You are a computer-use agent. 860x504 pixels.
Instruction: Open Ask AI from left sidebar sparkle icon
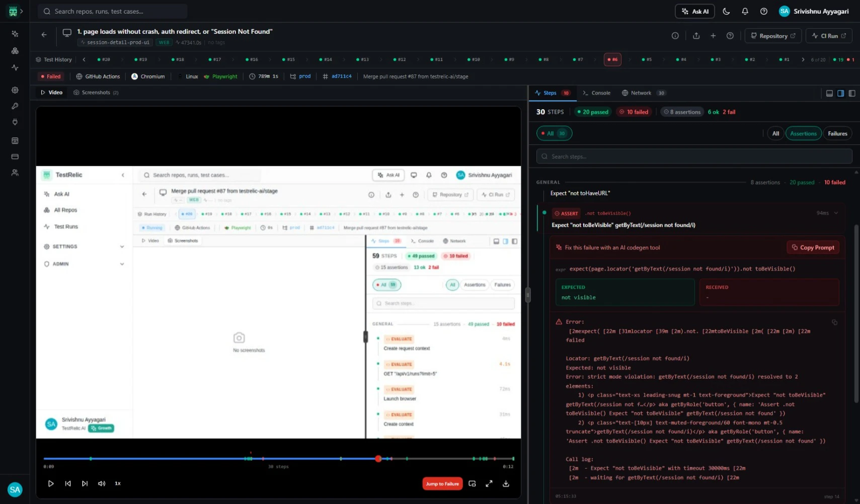(15, 34)
